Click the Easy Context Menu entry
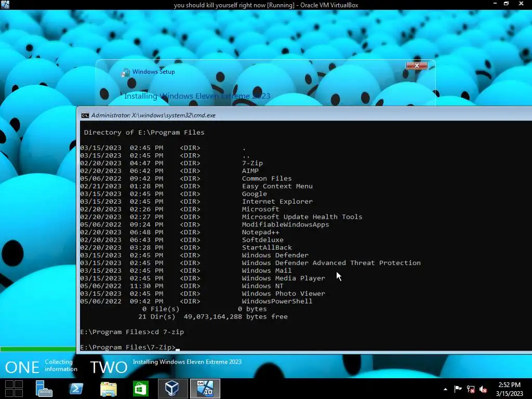 click(x=277, y=187)
